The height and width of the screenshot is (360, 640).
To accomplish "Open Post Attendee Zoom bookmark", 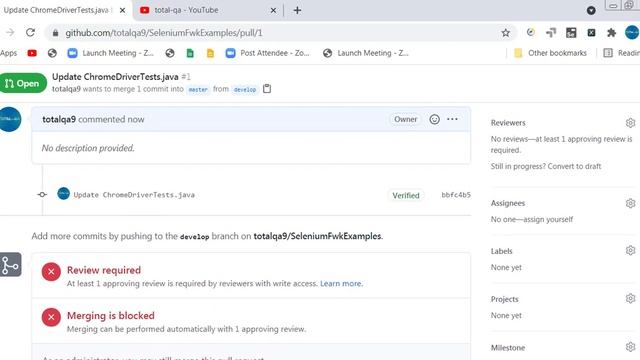I will pos(267,53).
